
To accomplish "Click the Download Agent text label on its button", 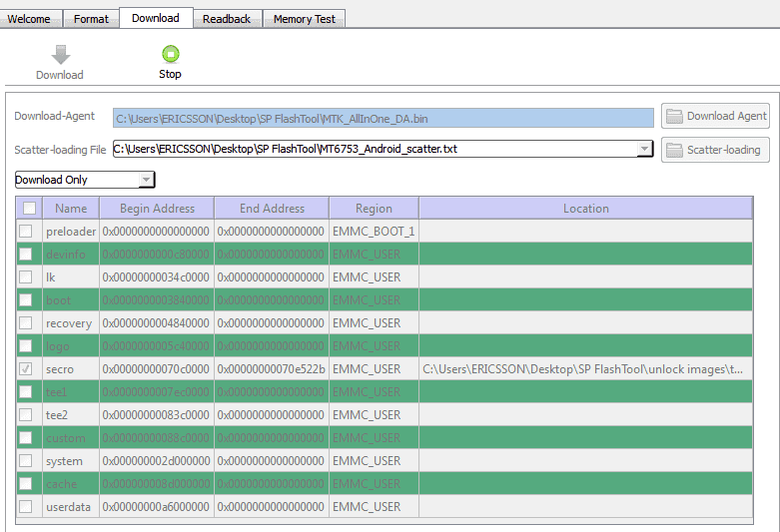I will pos(726,116).
